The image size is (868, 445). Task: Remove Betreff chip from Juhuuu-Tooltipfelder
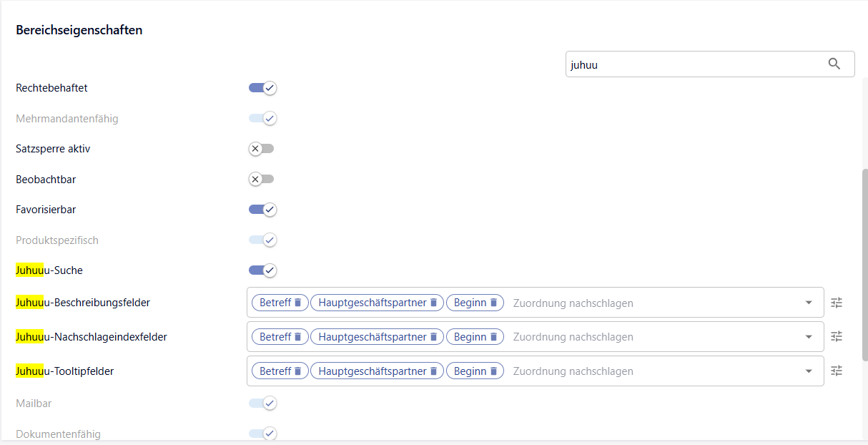(298, 371)
